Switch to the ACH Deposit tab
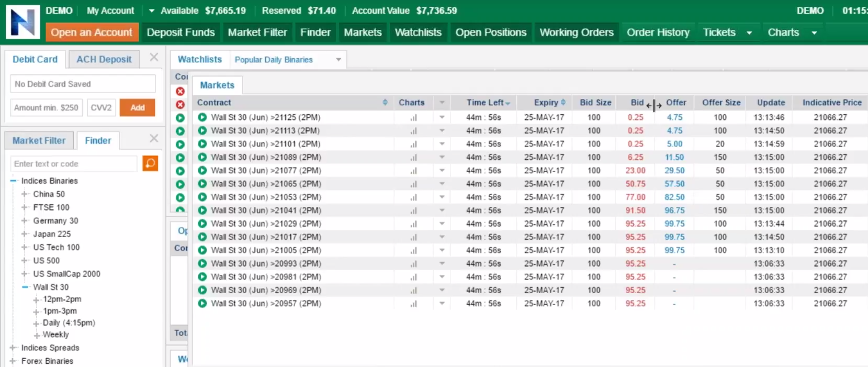 [x=104, y=59]
